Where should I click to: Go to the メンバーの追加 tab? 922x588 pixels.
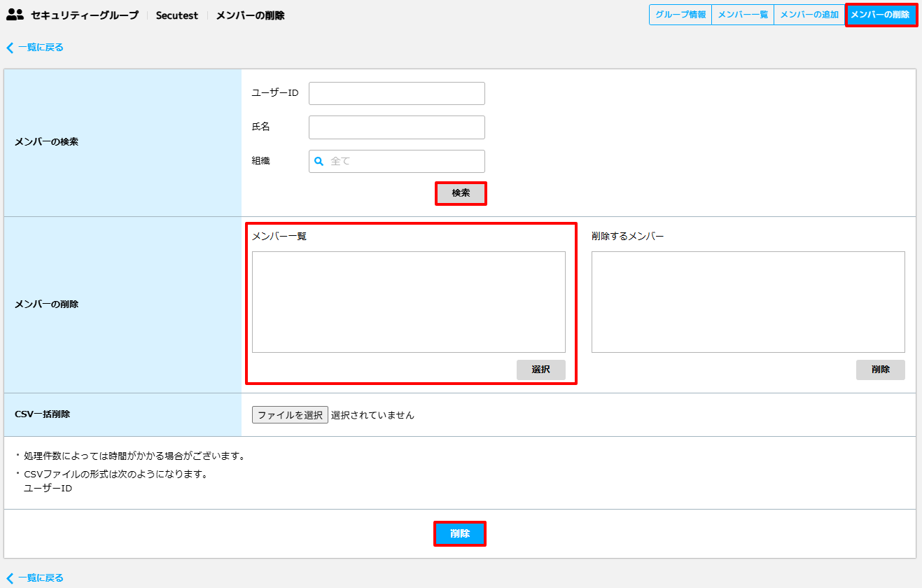809,15
